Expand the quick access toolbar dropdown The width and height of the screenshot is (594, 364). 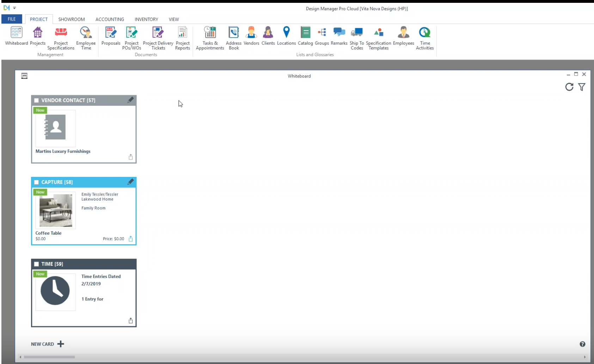click(14, 8)
